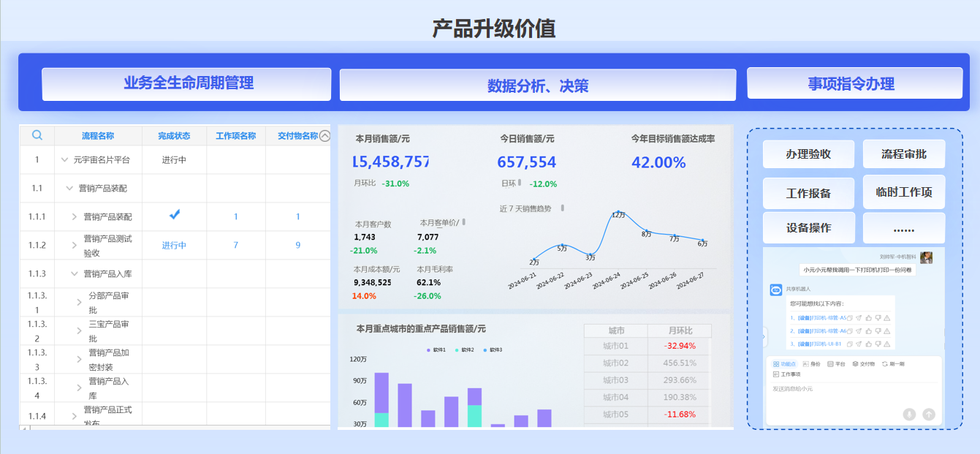Click the 办理验收 button

[x=808, y=154]
